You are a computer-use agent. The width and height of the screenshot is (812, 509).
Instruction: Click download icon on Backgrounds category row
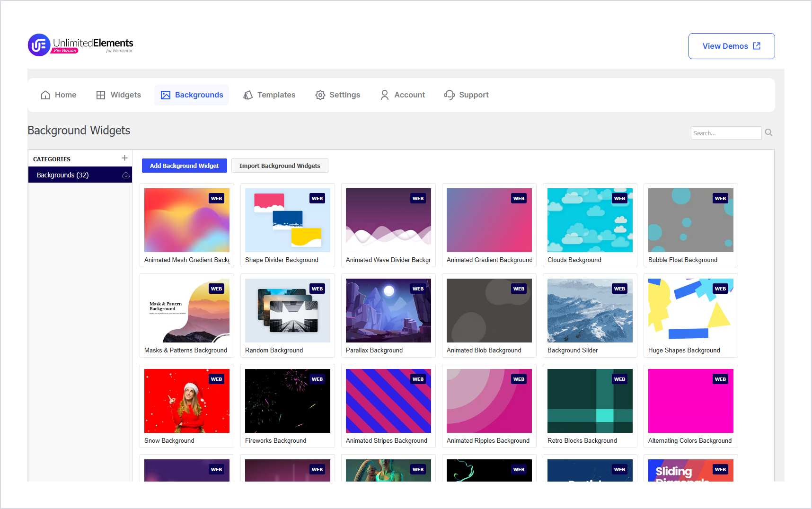click(x=126, y=176)
